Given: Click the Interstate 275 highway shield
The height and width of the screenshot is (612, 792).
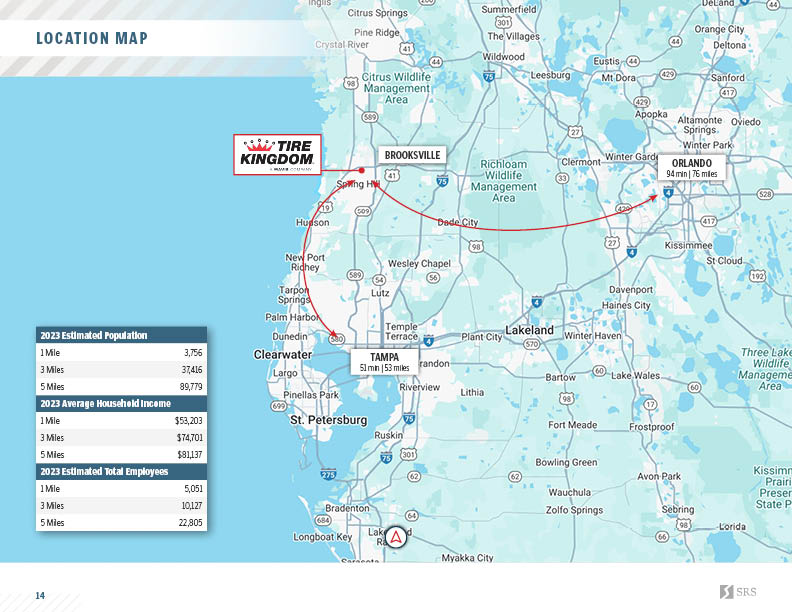Looking at the screenshot, I should (328, 475).
